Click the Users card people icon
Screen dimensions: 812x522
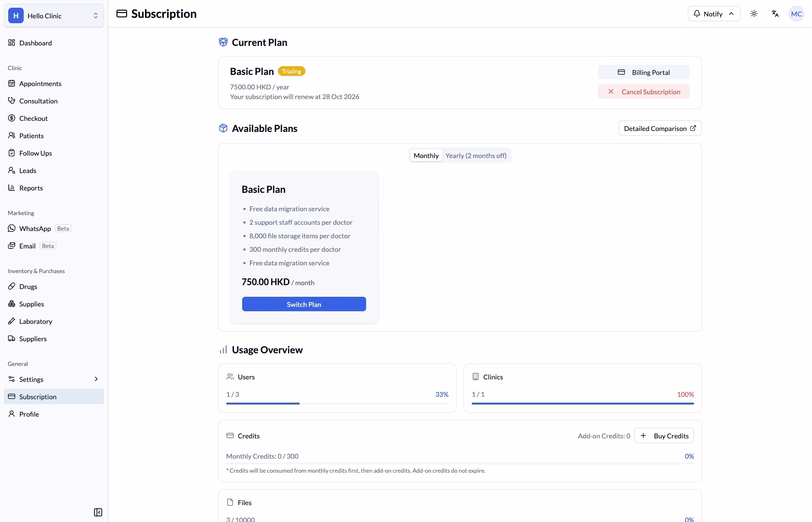pyautogui.click(x=230, y=377)
